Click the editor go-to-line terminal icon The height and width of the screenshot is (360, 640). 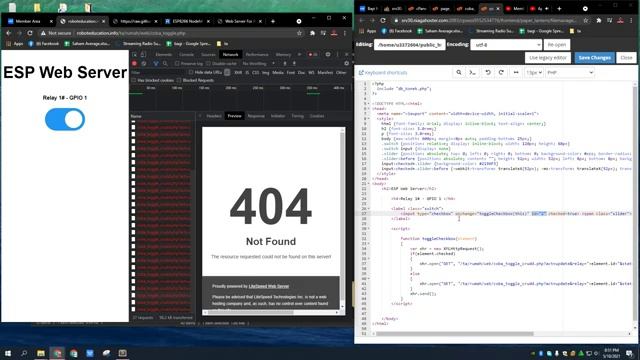coord(473,72)
